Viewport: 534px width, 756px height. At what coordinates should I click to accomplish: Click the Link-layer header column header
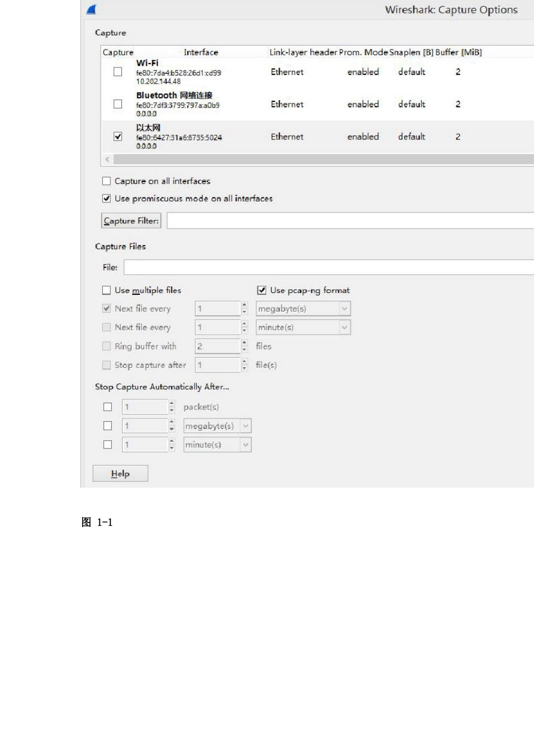303,52
